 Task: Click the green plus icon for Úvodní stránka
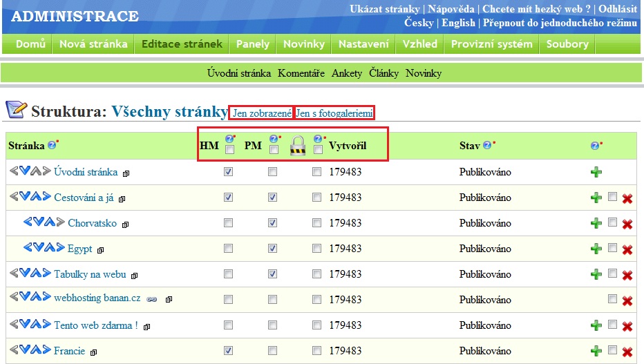[x=596, y=172]
